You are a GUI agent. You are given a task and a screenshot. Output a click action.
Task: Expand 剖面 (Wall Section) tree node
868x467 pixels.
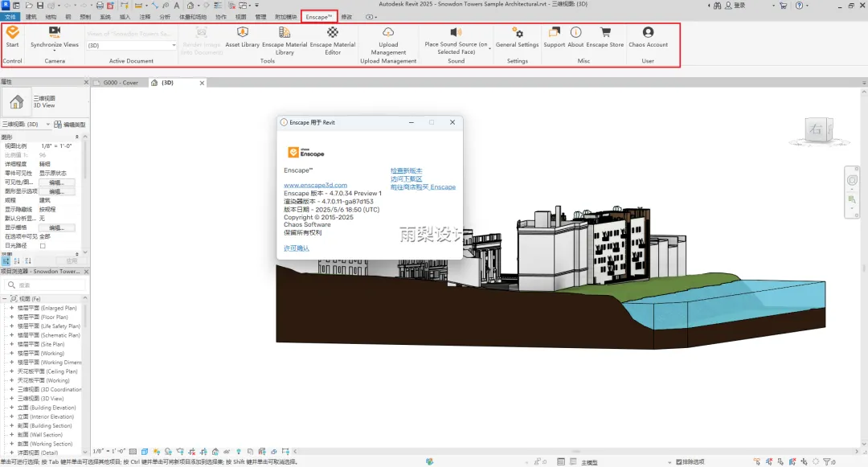click(11, 435)
